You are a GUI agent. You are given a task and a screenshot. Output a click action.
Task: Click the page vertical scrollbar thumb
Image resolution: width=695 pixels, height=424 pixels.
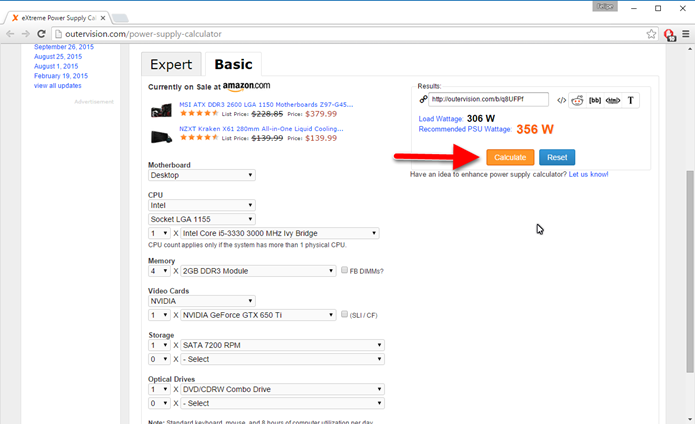tap(690, 271)
